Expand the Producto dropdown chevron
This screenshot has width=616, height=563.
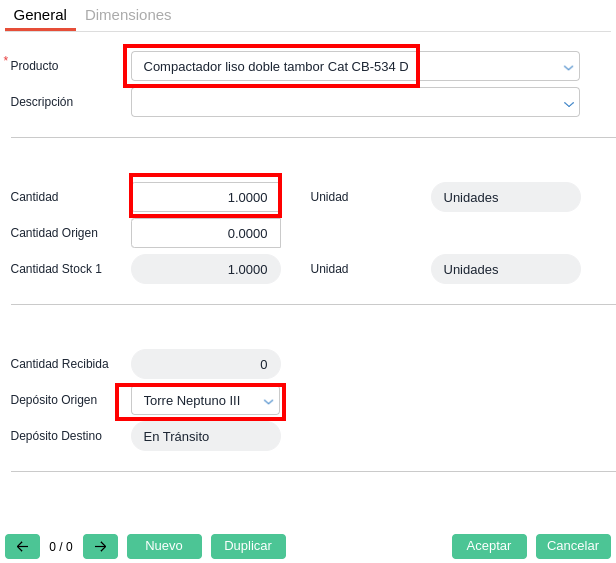coord(568,68)
